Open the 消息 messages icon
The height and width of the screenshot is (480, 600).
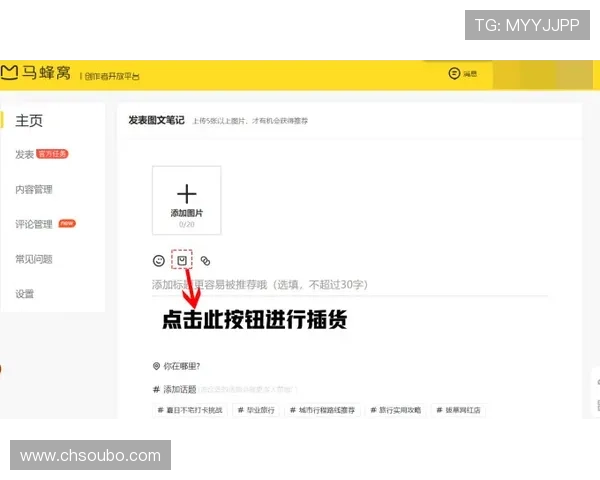pos(454,73)
